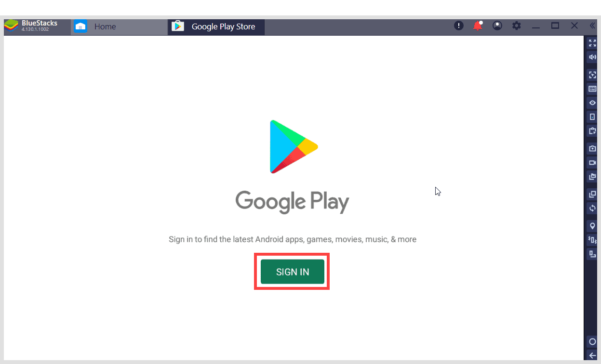Maximize the BlueStacks window
Image resolution: width=601 pixels, height=364 pixels.
coord(555,26)
